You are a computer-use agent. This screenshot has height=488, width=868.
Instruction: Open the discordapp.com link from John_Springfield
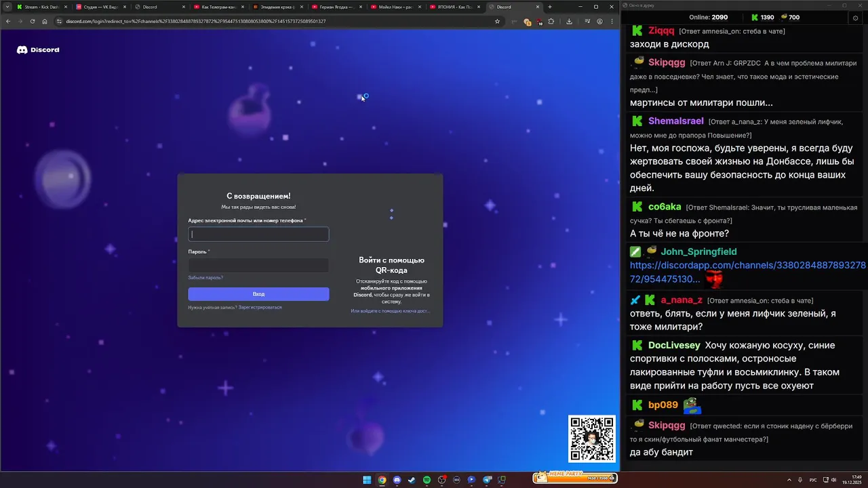pos(747,272)
